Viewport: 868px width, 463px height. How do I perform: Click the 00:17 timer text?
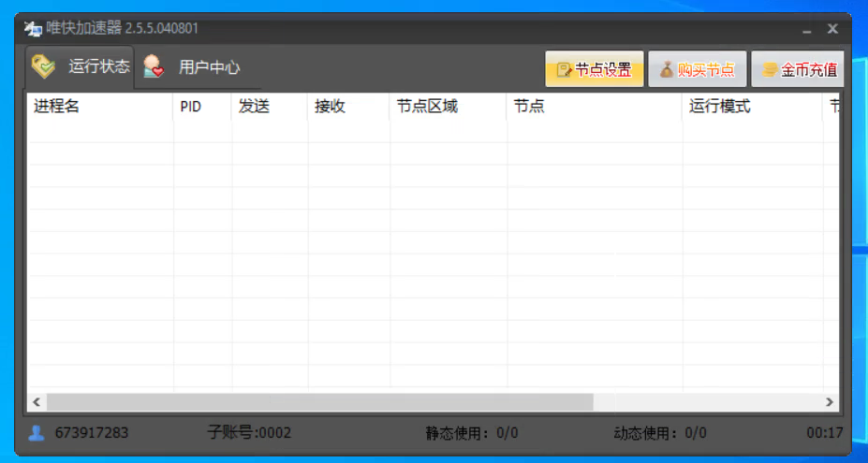(825, 432)
